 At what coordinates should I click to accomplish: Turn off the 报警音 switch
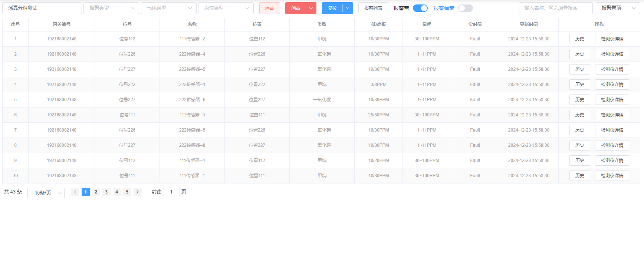point(420,8)
